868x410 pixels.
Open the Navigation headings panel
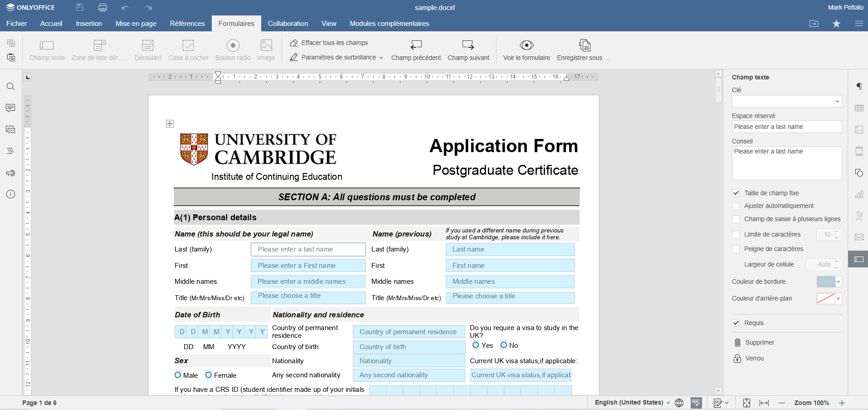11,151
